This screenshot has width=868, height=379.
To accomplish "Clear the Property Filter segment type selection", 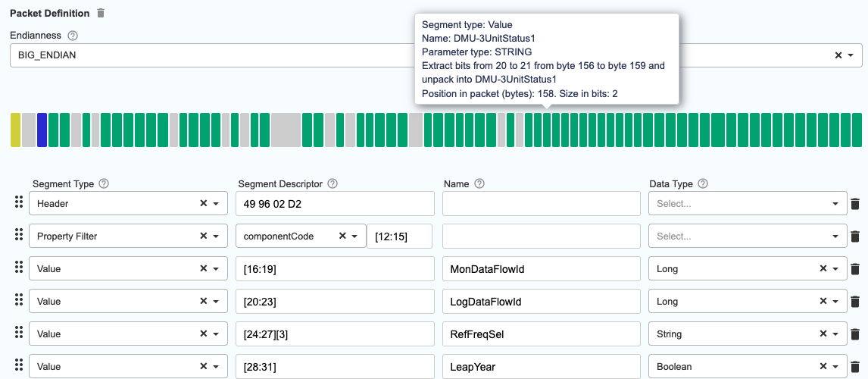I will [203, 236].
